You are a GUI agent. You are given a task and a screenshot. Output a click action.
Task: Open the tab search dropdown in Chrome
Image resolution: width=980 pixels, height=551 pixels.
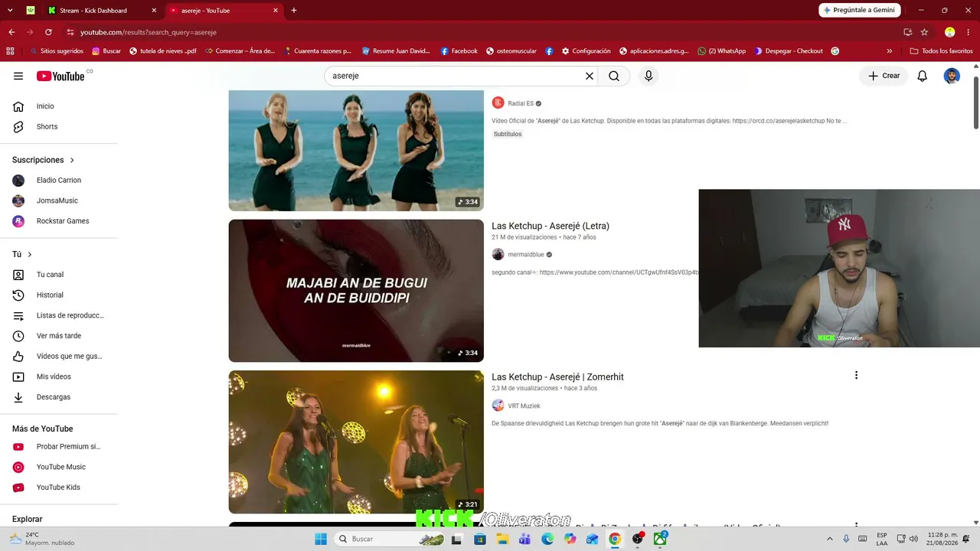[x=10, y=10]
